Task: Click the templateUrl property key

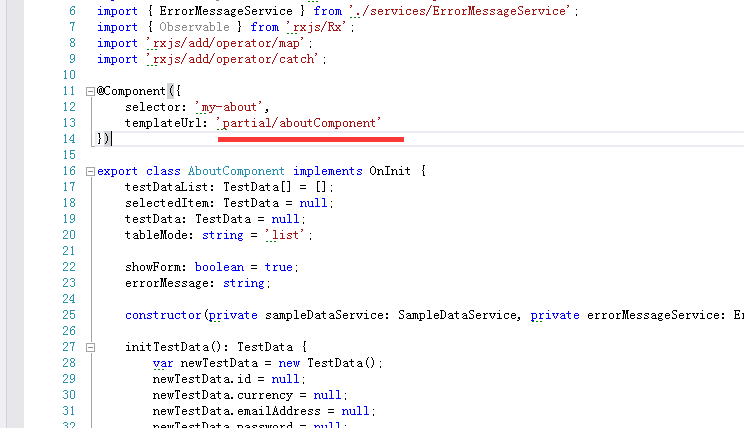Action: pos(164,123)
